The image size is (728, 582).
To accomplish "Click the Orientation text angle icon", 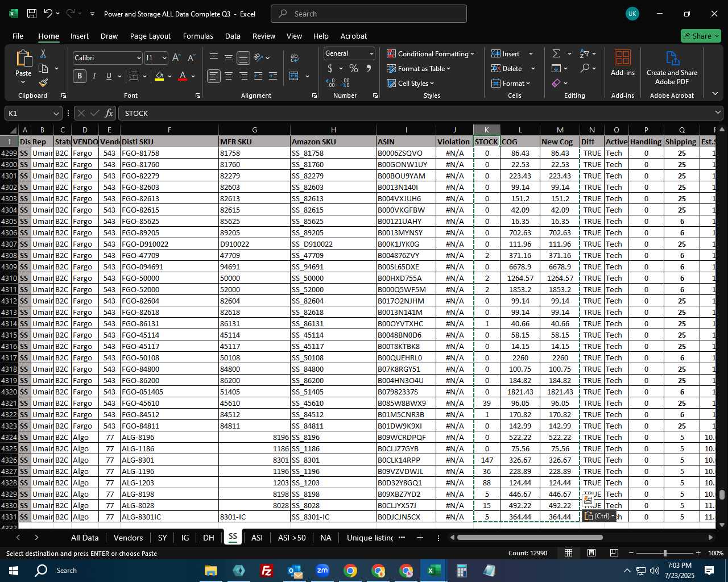I will coord(259,57).
